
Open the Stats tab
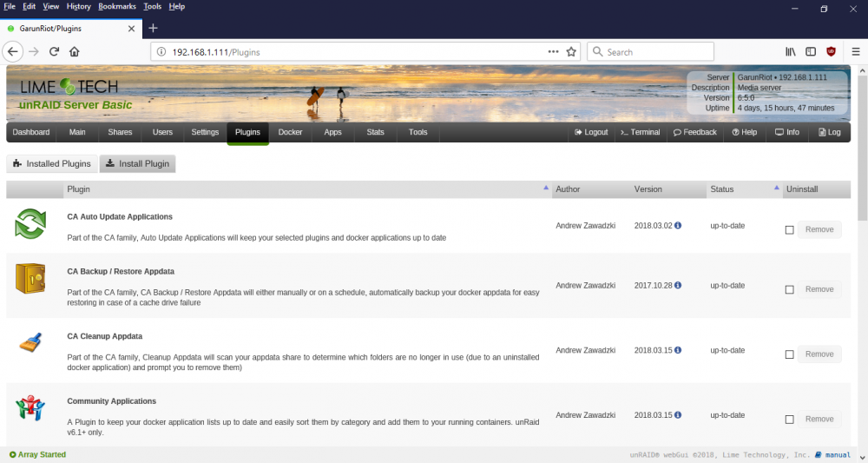click(375, 132)
